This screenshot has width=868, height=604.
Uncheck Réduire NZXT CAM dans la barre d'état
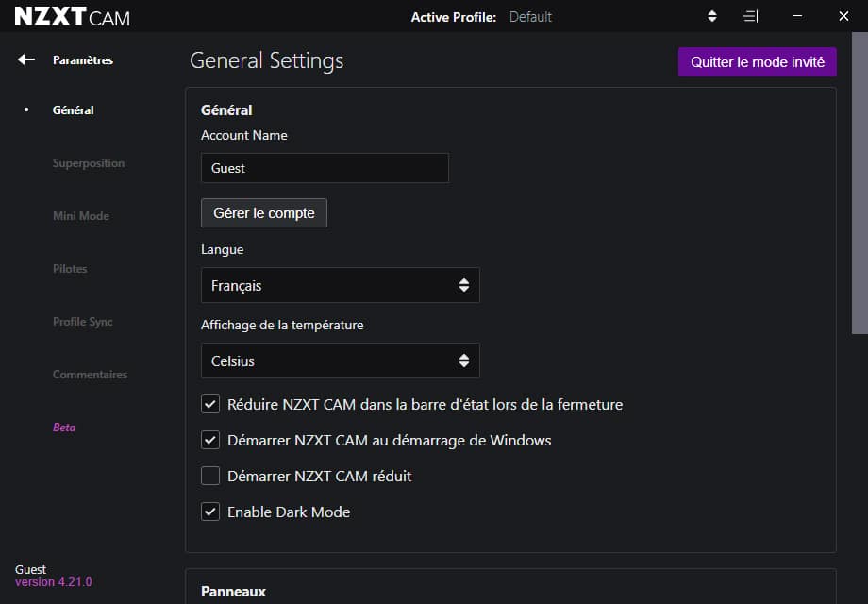click(210, 404)
